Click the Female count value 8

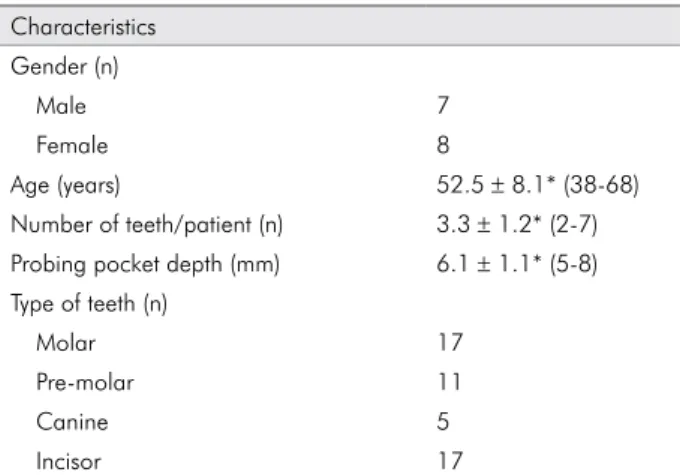point(443,145)
